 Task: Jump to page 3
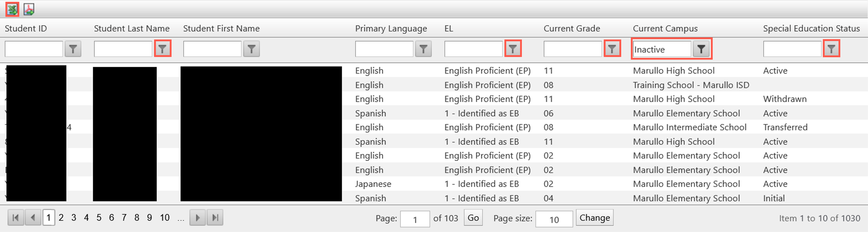click(x=73, y=218)
